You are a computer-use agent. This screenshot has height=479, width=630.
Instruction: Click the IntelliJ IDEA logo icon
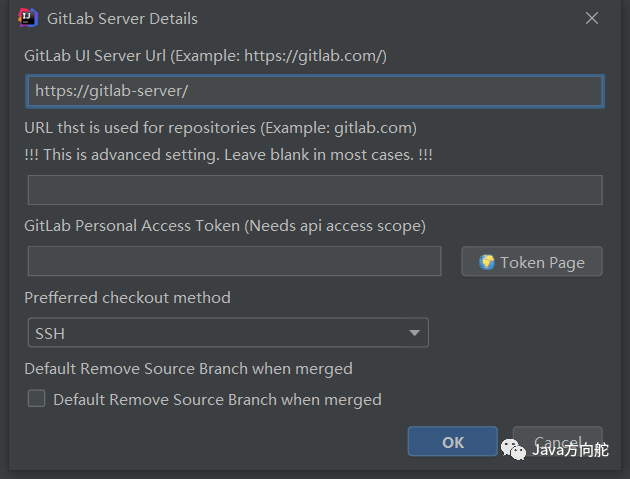coord(28,18)
